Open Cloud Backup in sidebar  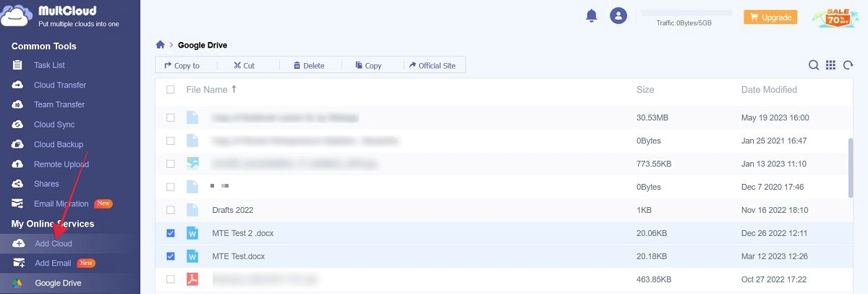(x=59, y=144)
